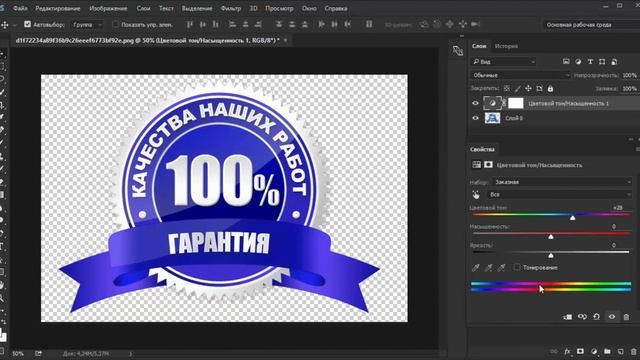Pick the subtract-from-sample eyedropper

coord(502,268)
